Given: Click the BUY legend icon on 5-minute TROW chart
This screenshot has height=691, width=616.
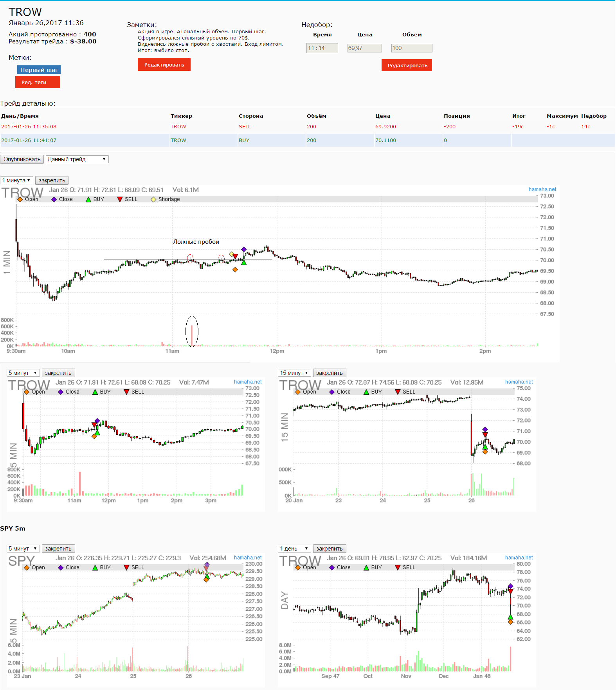Looking at the screenshot, I should tap(95, 392).
